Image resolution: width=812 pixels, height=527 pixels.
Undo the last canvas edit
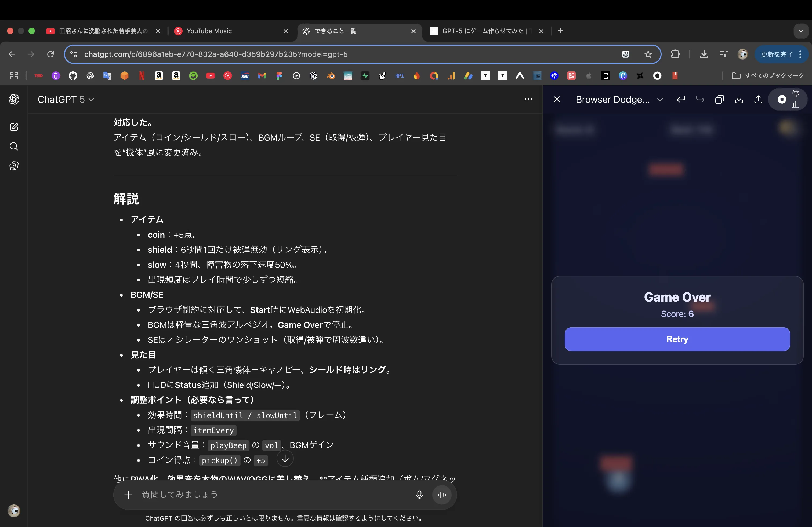coord(681,99)
